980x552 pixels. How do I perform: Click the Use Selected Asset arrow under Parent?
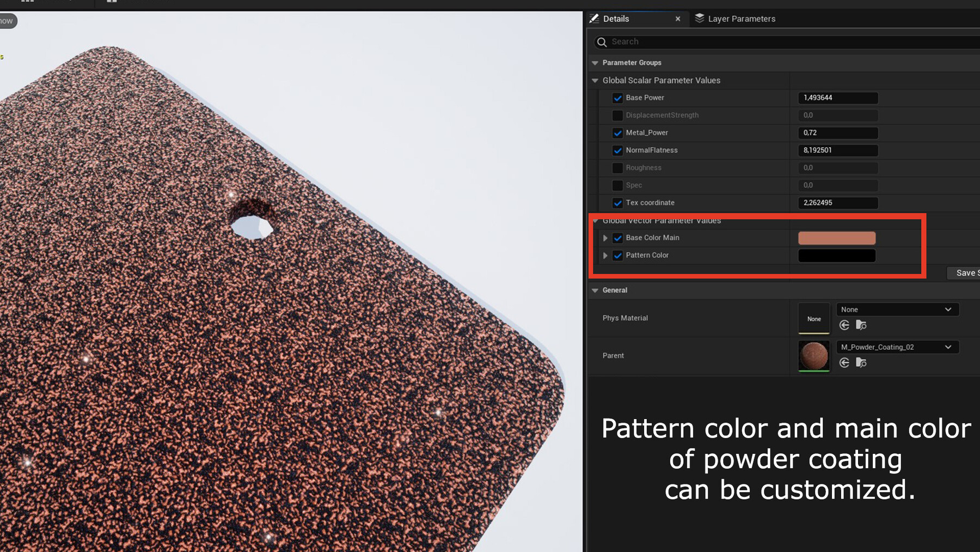click(x=844, y=362)
